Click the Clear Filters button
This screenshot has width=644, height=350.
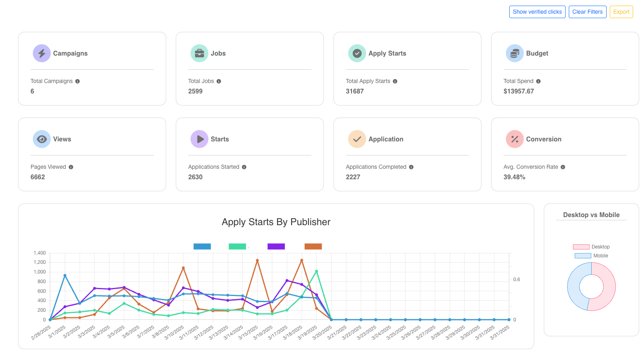click(587, 12)
